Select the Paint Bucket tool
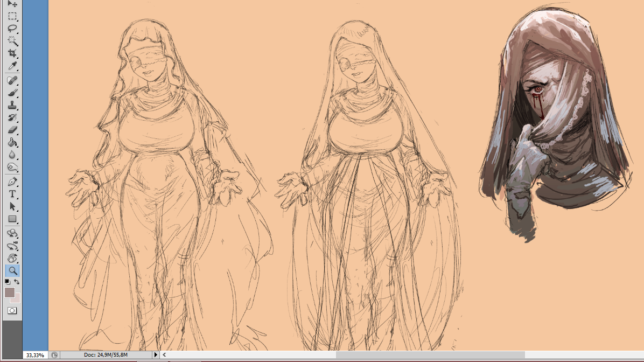The width and height of the screenshot is (644, 362). click(12, 142)
